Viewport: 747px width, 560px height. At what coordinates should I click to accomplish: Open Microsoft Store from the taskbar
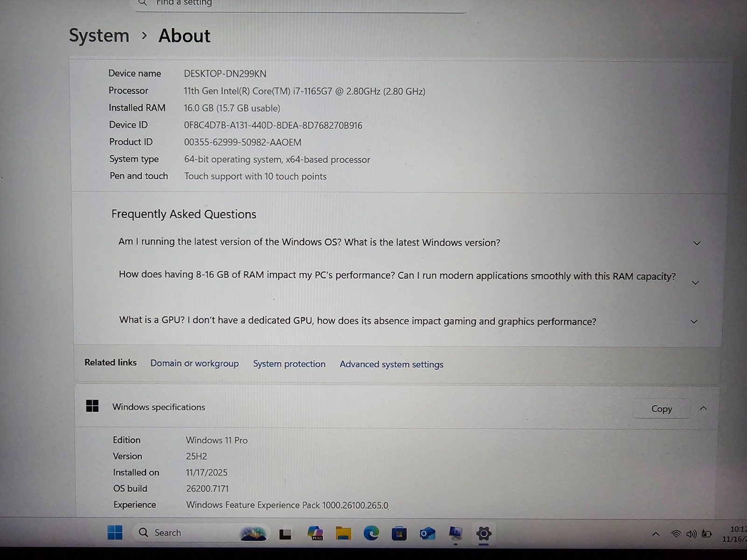(399, 533)
